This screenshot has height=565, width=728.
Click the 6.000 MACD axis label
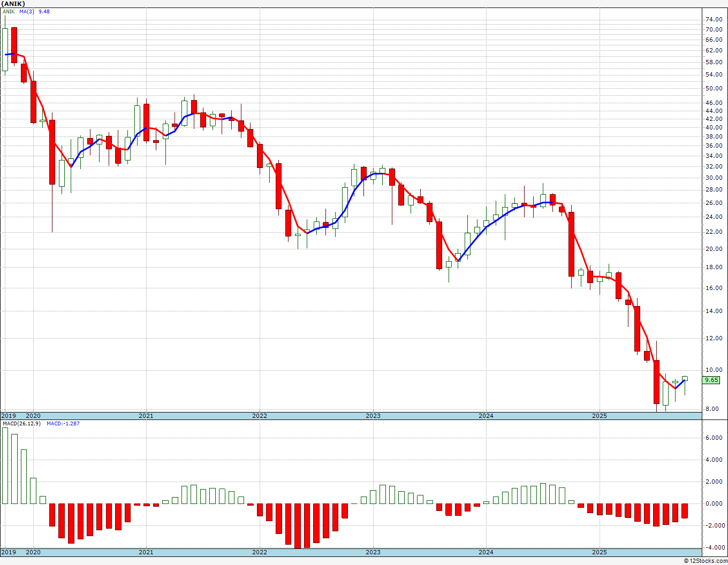click(x=714, y=438)
